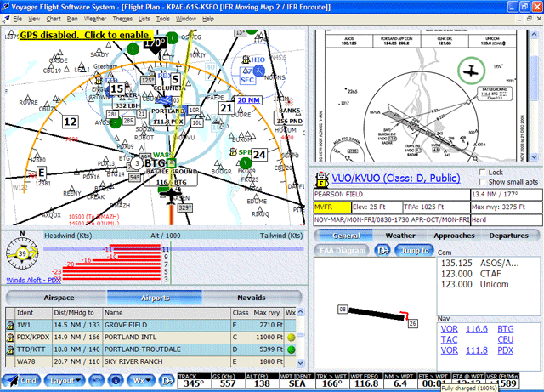Screen dimensions: 544x392
Task: Click the FAA Diagram button
Action: [x=342, y=250]
